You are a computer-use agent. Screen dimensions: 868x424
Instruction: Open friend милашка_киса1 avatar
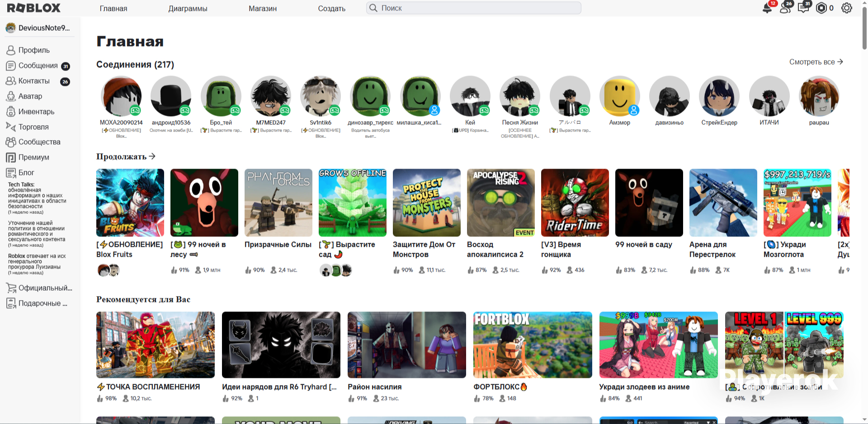tap(420, 96)
